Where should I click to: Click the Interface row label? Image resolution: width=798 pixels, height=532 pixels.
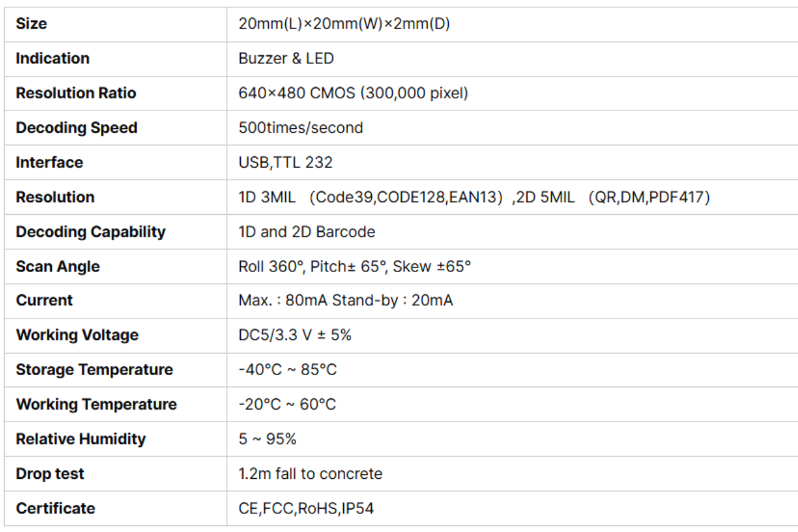[49, 162]
